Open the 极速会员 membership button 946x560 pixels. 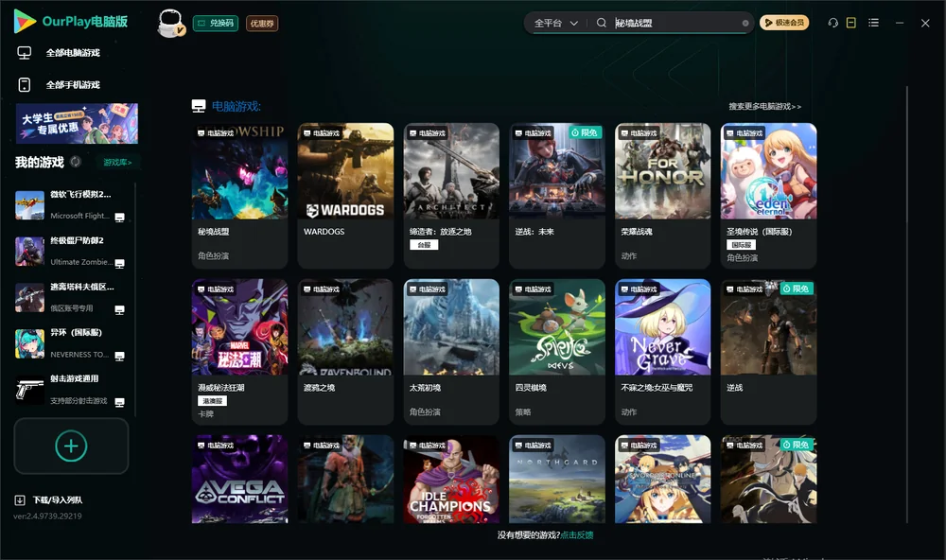click(784, 23)
